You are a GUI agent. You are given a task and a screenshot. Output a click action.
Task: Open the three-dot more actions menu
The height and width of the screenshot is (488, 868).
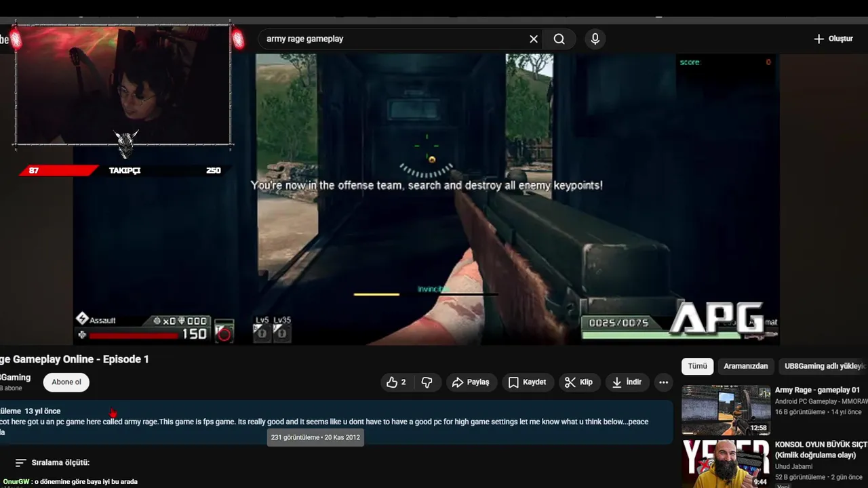[663, 382]
